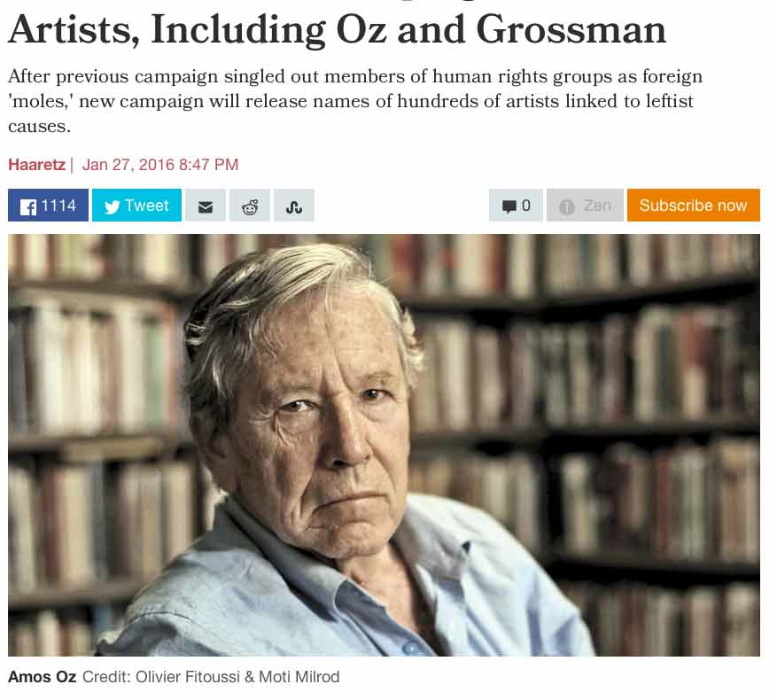Open the Haaretz author link
Screen dimensions: 777x700
coord(36,165)
